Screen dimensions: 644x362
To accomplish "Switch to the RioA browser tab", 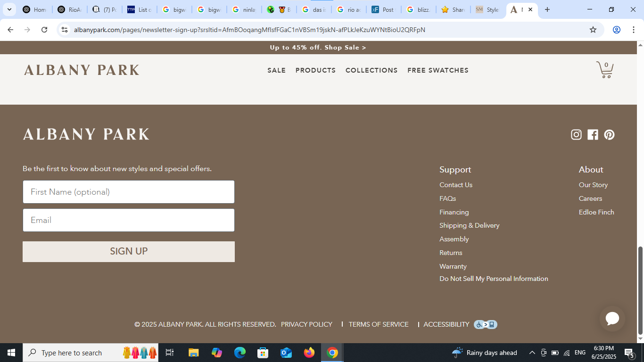I will [x=69, y=9].
